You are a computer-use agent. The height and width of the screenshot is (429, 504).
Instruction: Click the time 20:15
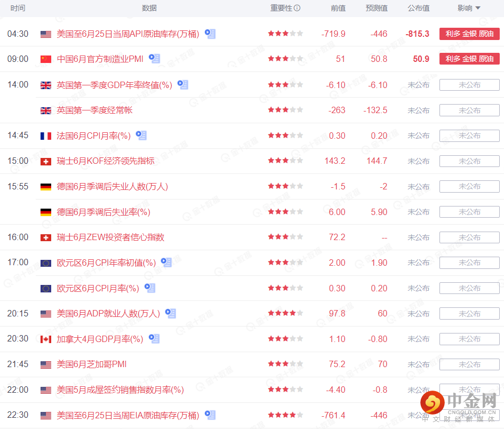click(18, 313)
